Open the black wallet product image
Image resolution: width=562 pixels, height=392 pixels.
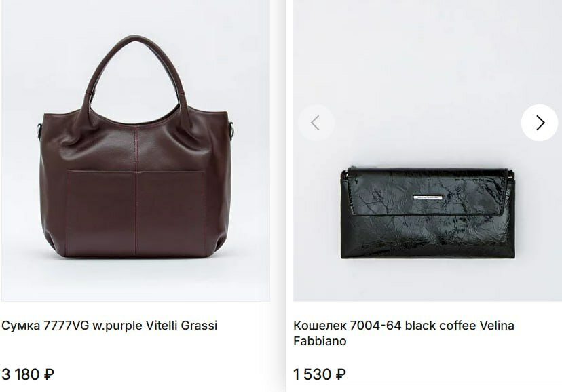427,151
